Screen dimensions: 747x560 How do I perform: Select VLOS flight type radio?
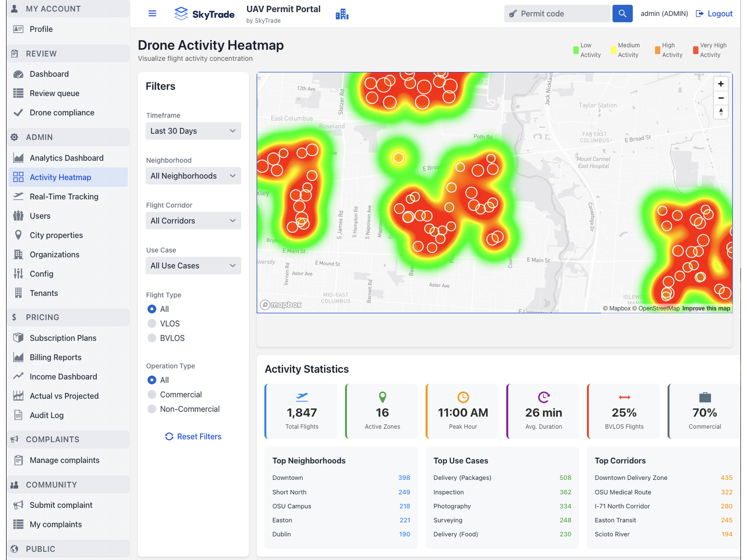point(152,323)
